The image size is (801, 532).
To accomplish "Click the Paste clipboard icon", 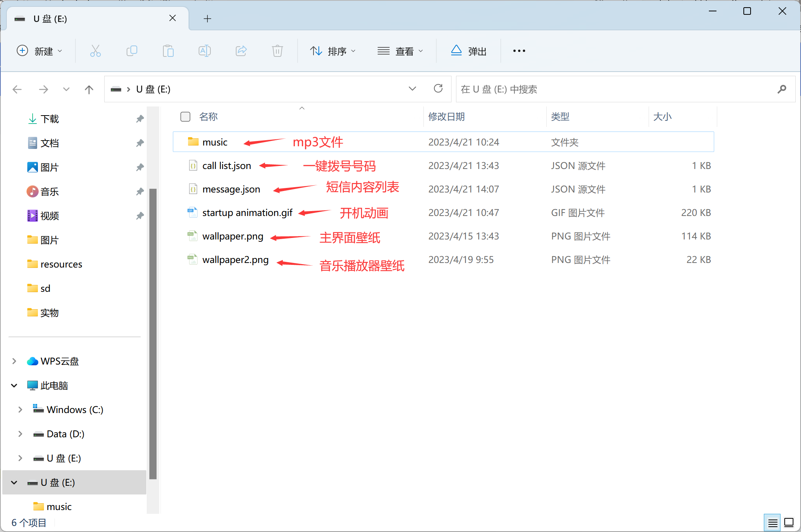I will pos(168,51).
